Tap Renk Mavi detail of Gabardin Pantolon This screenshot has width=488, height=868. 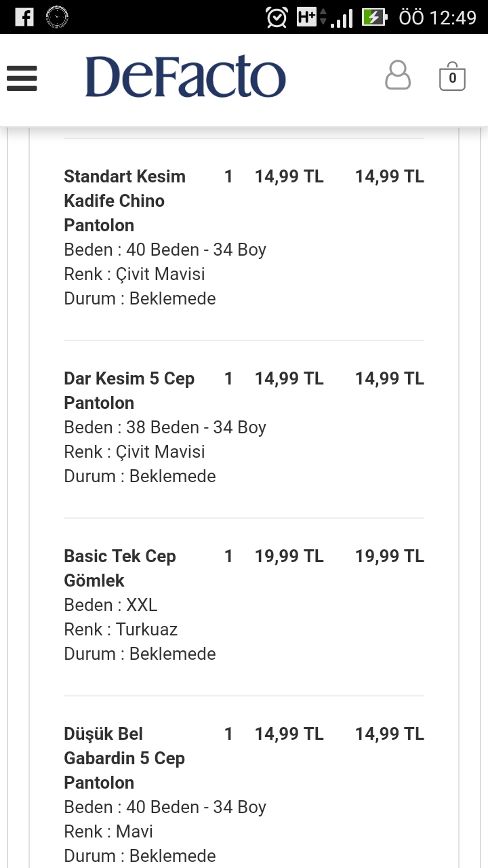click(108, 831)
